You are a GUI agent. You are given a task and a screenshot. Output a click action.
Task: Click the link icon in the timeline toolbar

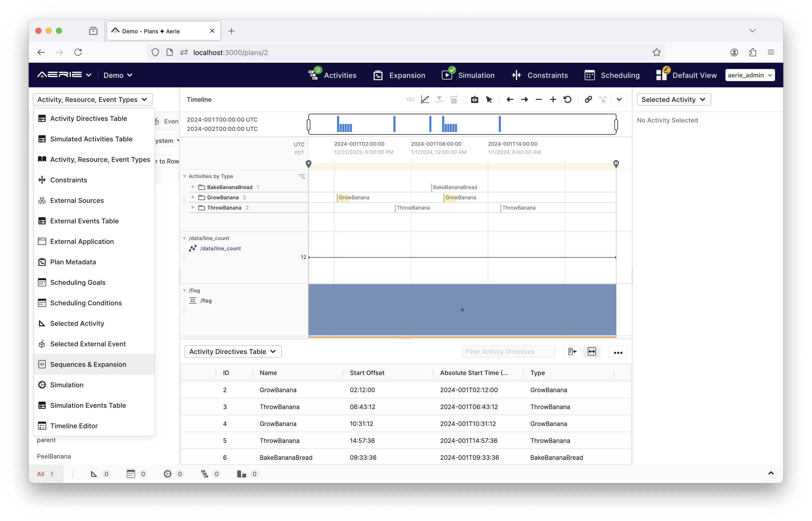click(588, 99)
